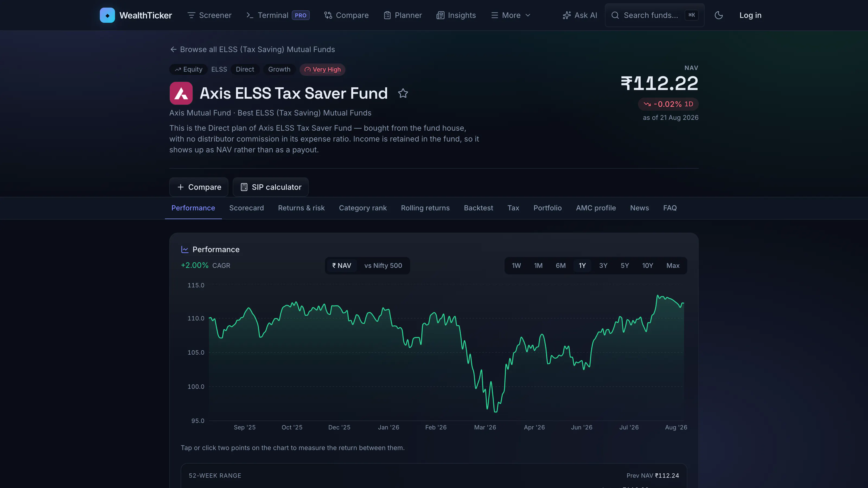Click the calculator icon on SIP calculator
This screenshot has width=868, height=488.
point(244,187)
